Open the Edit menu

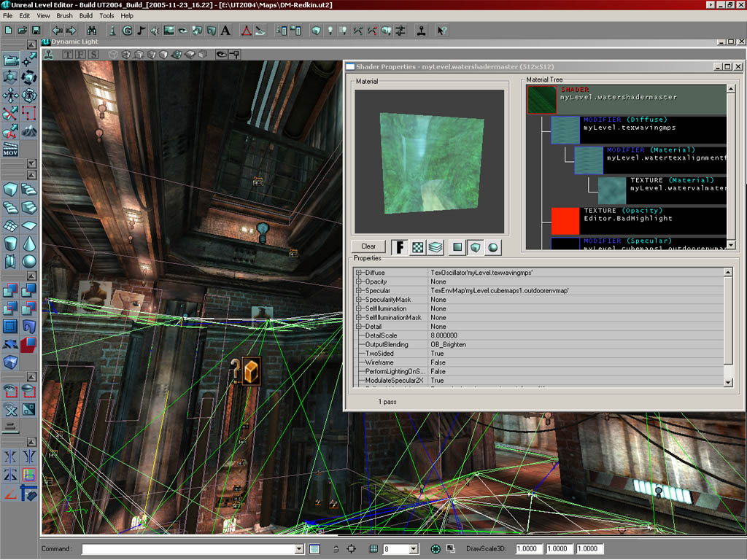[24, 16]
